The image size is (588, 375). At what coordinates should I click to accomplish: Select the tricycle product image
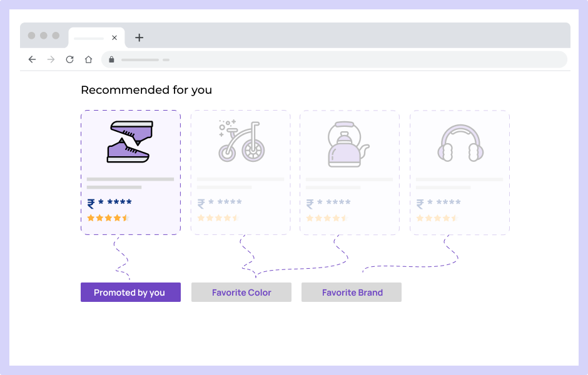(241, 141)
